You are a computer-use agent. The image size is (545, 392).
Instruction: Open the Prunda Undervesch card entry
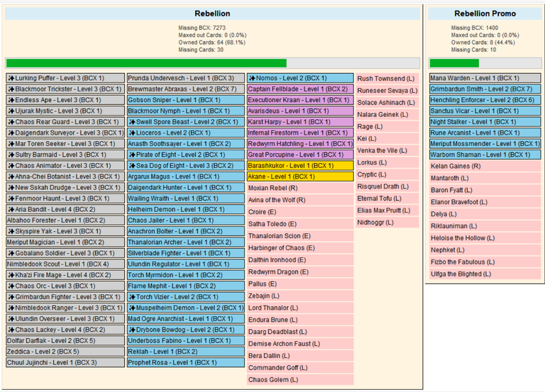186,78
